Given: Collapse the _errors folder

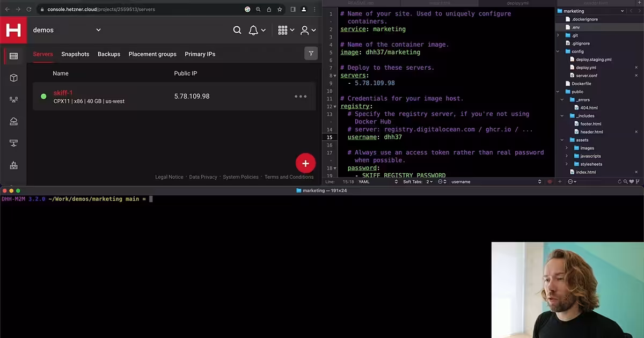Looking at the screenshot, I should coord(562,100).
